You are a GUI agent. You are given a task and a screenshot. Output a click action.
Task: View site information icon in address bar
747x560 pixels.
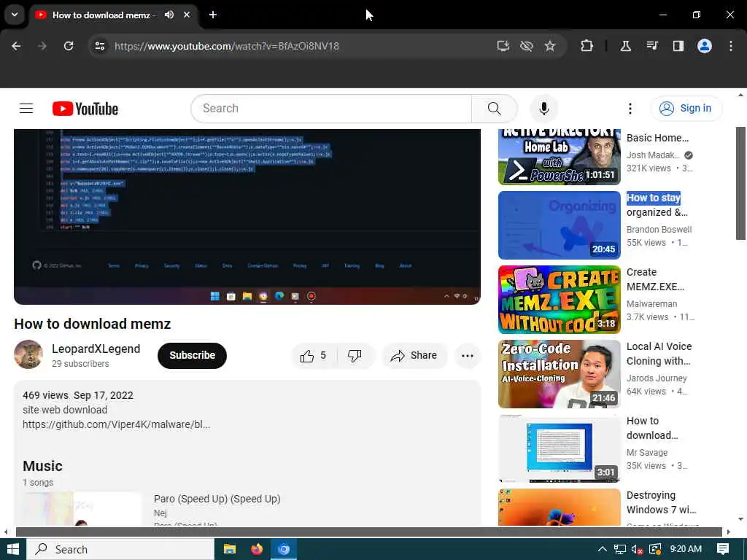tap(99, 46)
